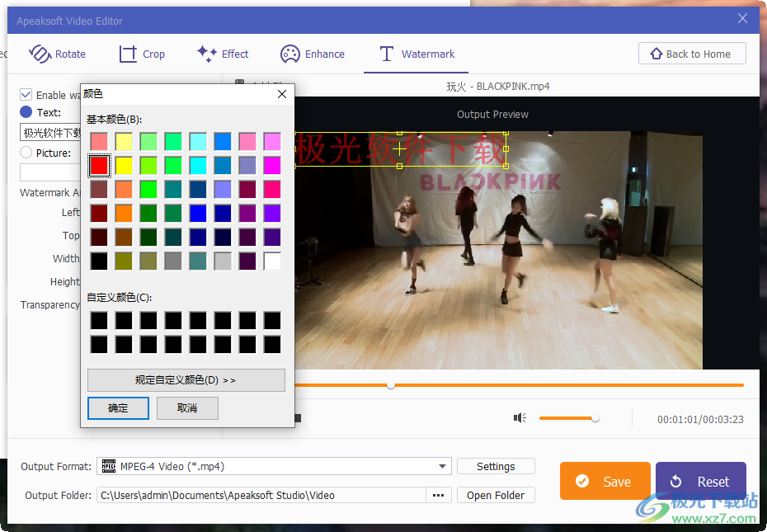Click the video seek slider handle
767x532 pixels.
click(x=390, y=385)
